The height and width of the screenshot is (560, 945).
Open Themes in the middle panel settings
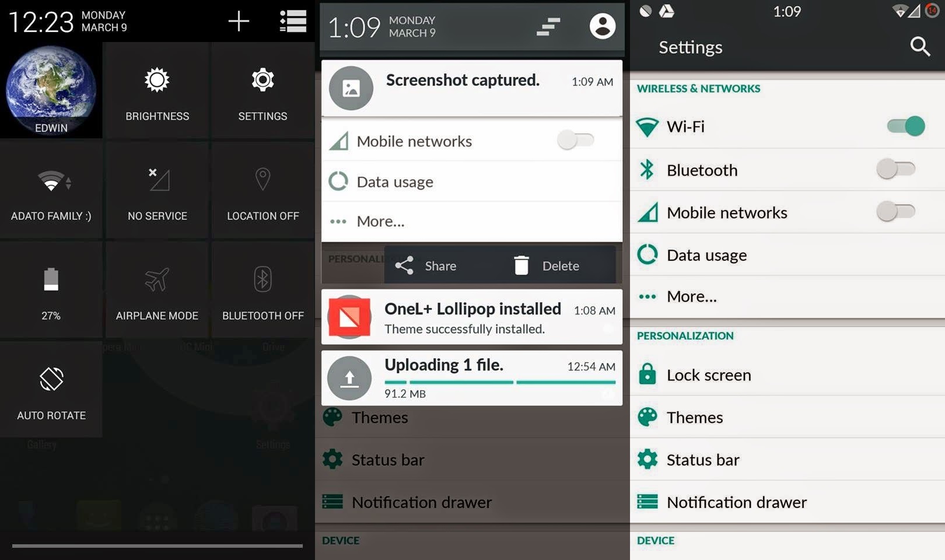472,417
